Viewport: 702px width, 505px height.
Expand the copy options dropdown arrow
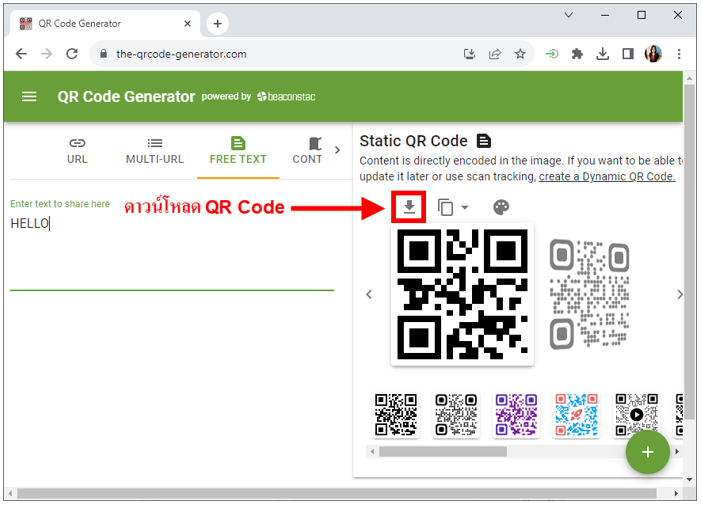[x=465, y=207]
